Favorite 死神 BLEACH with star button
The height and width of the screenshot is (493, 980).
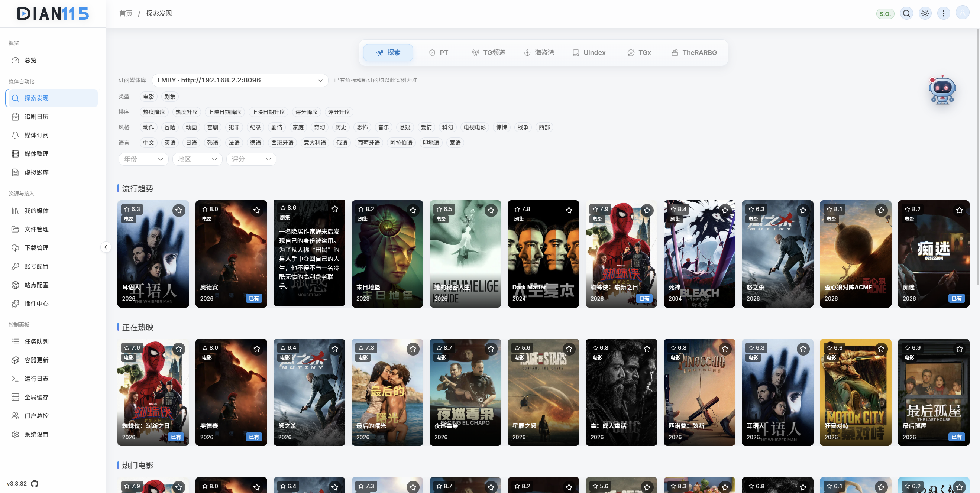pos(725,210)
